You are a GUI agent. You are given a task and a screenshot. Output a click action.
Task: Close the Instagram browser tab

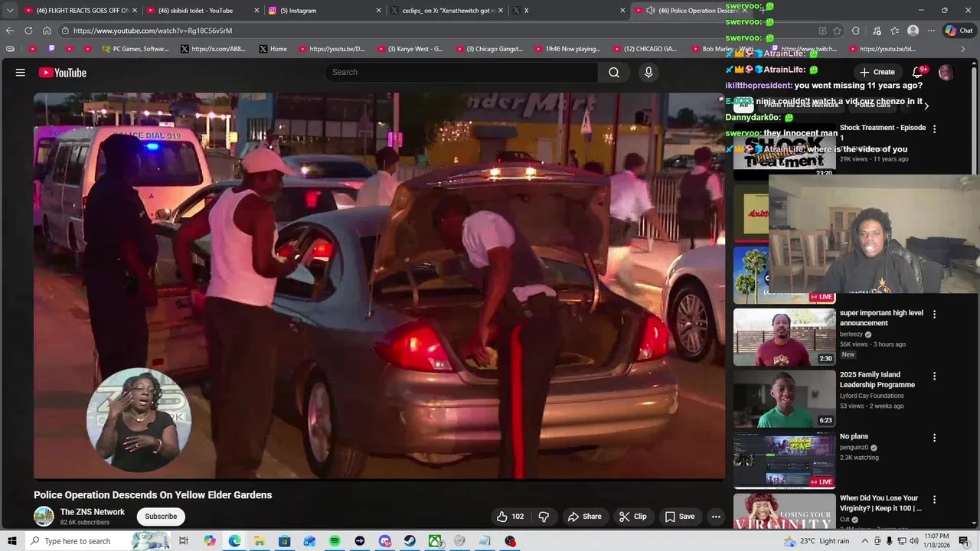[378, 11]
